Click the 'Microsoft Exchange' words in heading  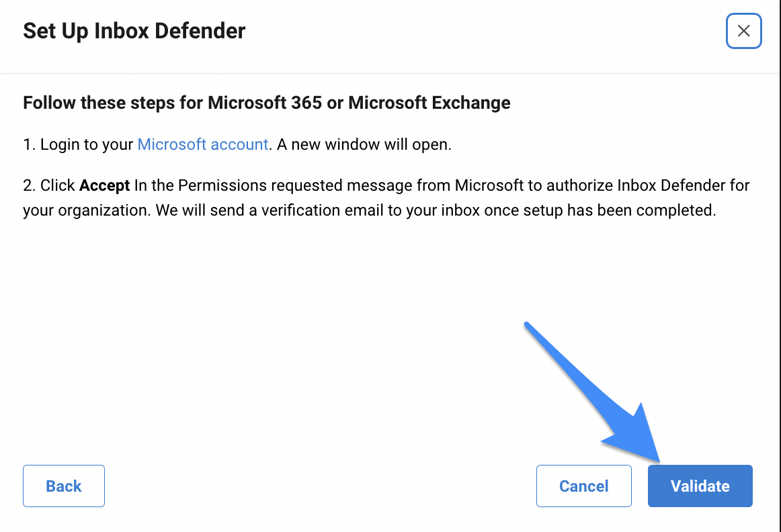tap(429, 103)
